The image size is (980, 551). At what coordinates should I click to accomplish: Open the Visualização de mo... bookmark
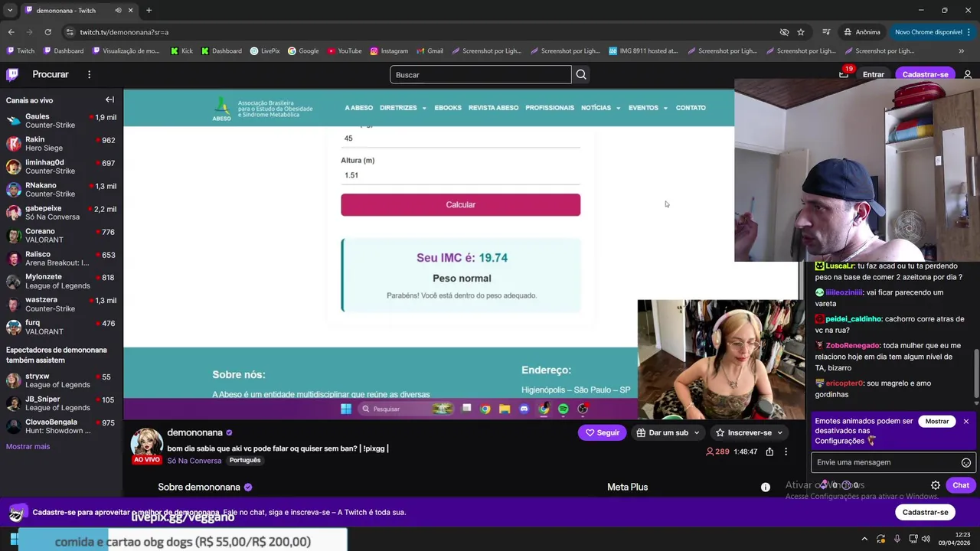pos(126,51)
